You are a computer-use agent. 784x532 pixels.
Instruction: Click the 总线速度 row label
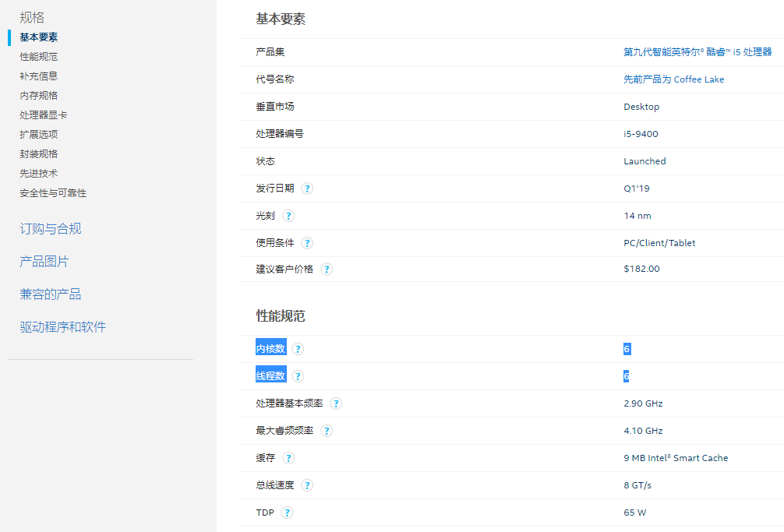(275, 485)
